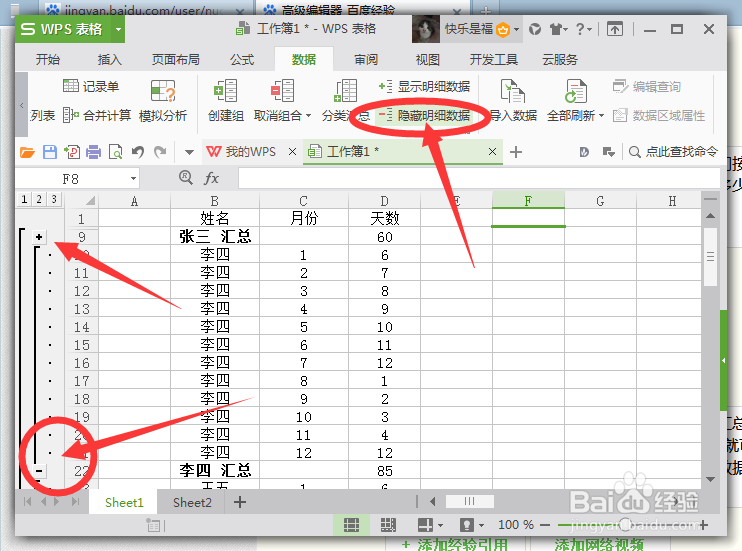Viewport: 742px width, 551px height.
Task: Click the fx insert function icon
Action: 212,178
